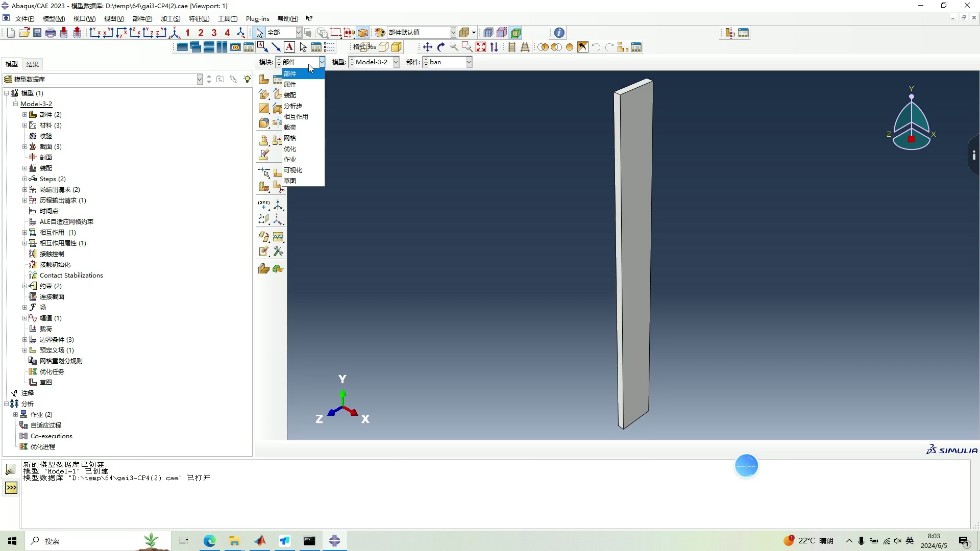980x551 pixels.
Task: Click the Print icon in toolbar
Action: [51, 33]
